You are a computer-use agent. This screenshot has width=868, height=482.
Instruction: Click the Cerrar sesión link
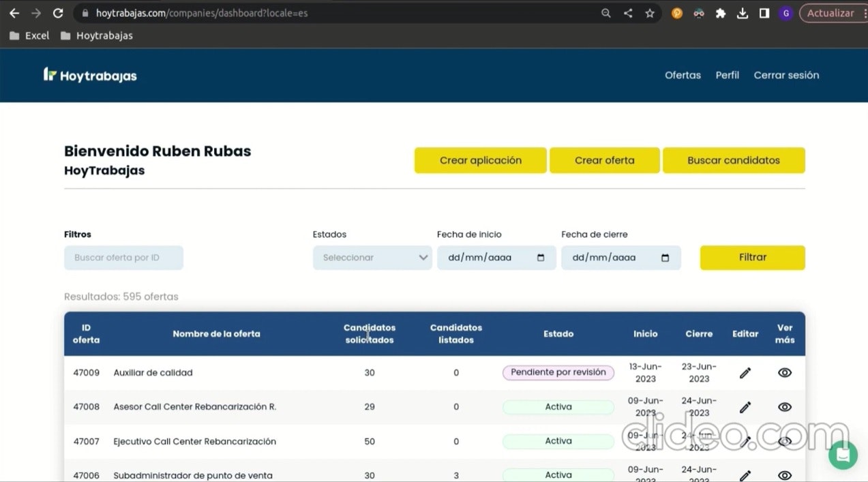click(x=786, y=75)
